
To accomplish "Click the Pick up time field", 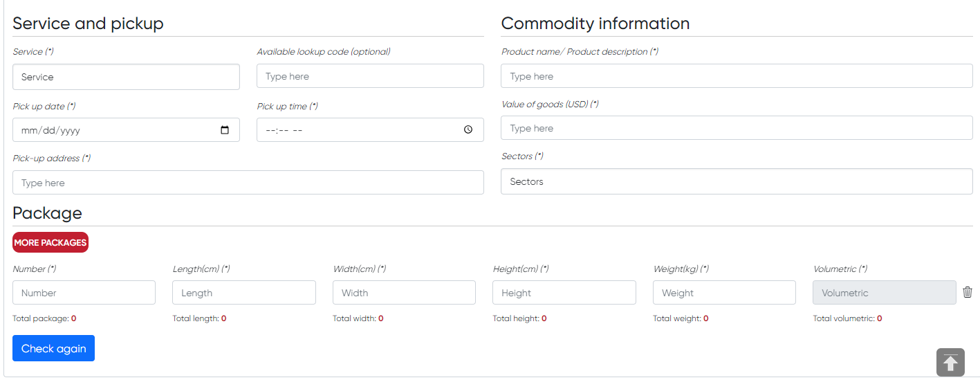I will coord(370,130).
